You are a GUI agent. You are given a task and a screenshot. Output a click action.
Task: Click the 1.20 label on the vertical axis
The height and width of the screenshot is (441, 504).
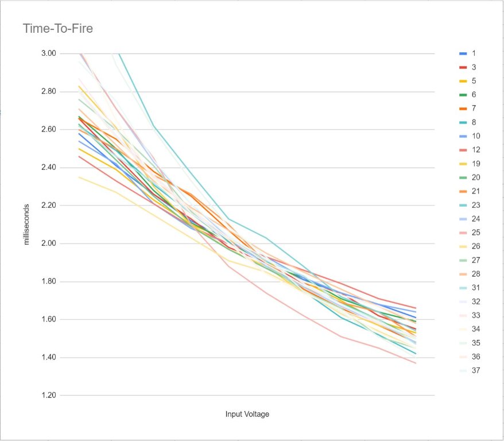point(49,396)
